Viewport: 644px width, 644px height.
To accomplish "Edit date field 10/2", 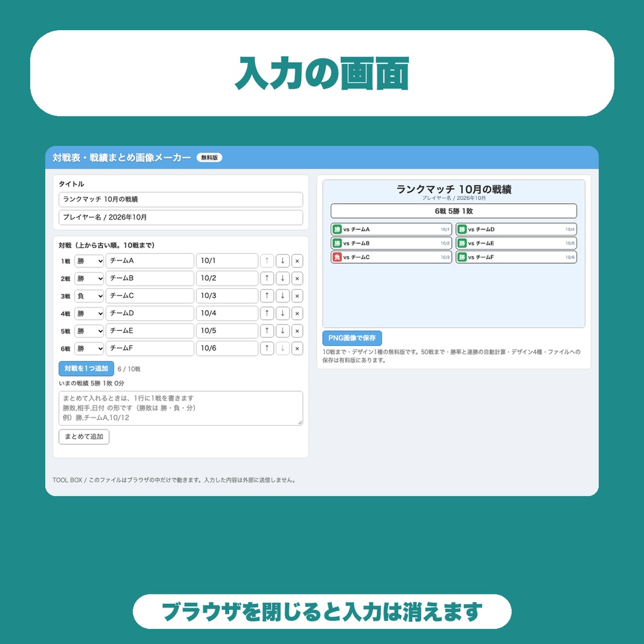I will [x=227, y=279].
